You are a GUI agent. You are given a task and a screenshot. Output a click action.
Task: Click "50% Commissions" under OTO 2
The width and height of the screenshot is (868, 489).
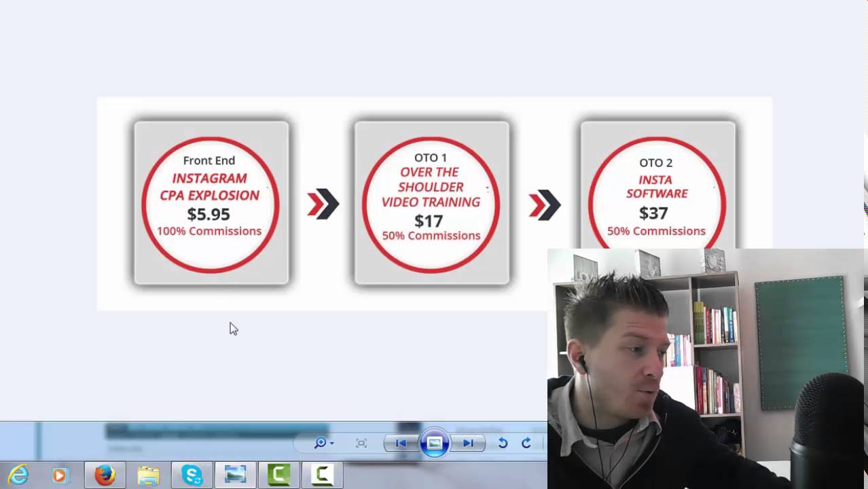click(x=656, y=231)
